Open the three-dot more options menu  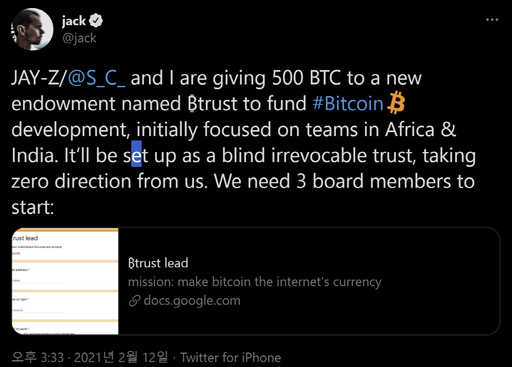pos(492,20)
